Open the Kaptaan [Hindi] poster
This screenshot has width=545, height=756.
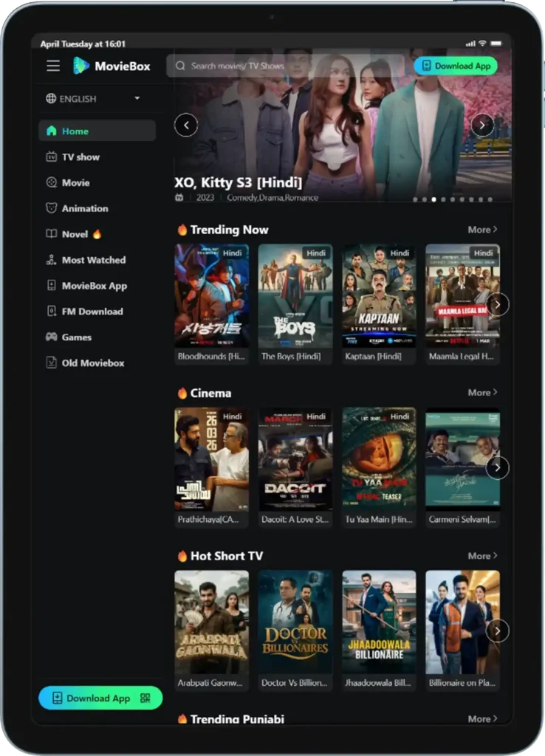pyautogui.click(x=379, y=295)
